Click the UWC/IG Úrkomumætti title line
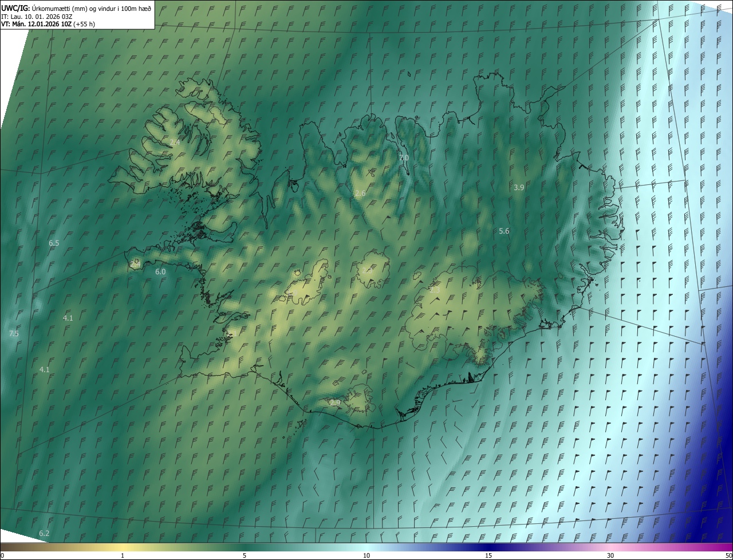733x560 pixels. tap(76, 7)
